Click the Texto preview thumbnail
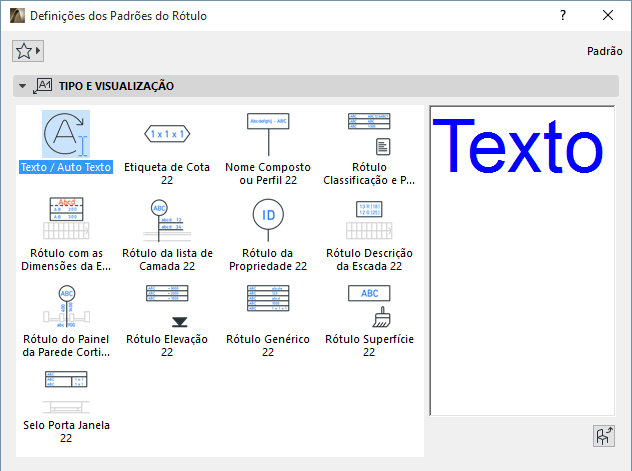 click(522, 261)
